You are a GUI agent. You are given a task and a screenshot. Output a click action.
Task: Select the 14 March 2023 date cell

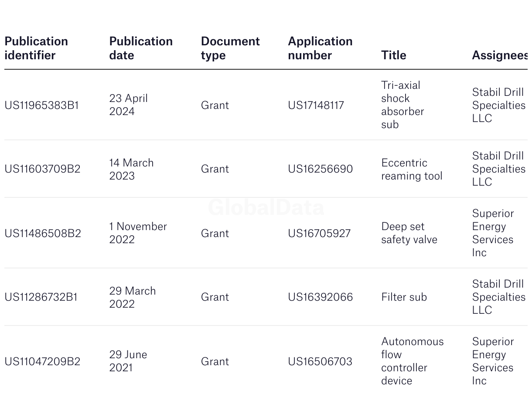131,169
